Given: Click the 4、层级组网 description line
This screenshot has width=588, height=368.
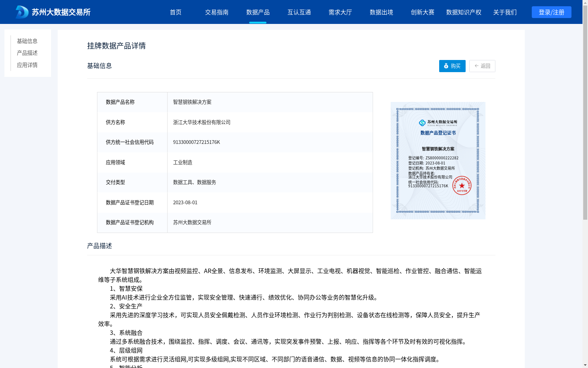Looking at the screenshot, I should click(x=126, y=350).
